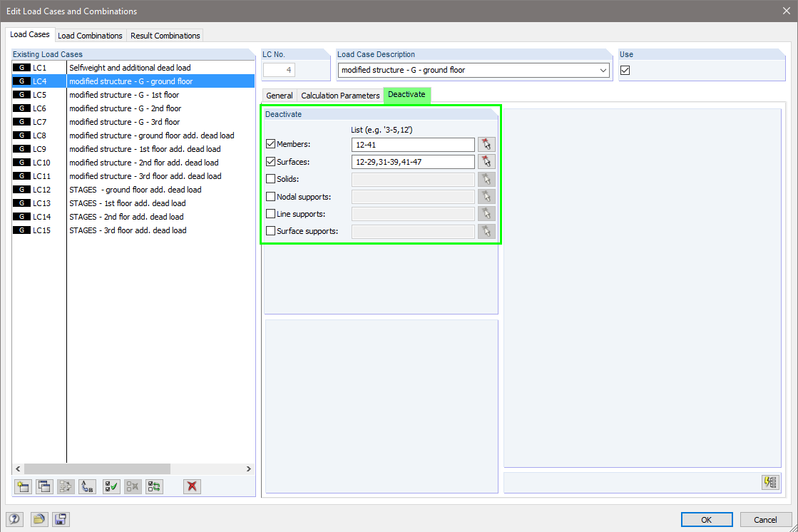The width and height of the screenshot is (798, 532).
Task: Disable the Members deactivation checkbox
Action: tap(270, 143)
